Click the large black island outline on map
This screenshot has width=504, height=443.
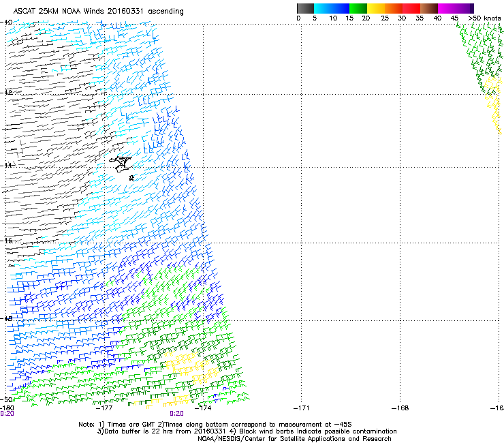pos(120,164)
